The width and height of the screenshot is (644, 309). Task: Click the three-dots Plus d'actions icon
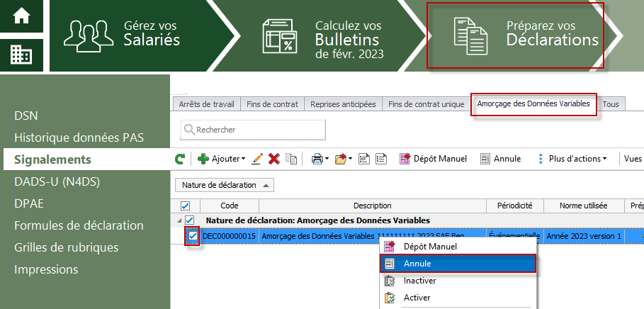(x=541, y=159)
